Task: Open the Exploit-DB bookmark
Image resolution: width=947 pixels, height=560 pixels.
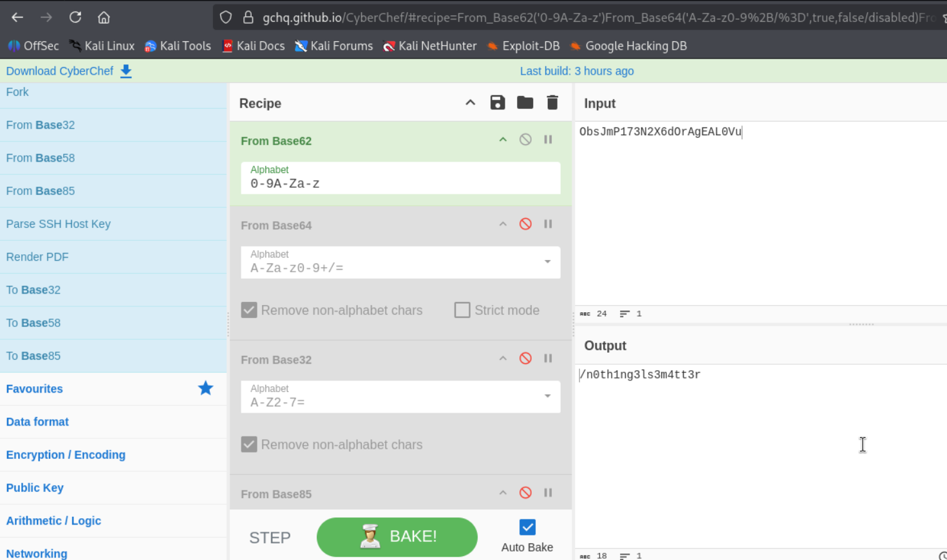Action: coord(523,46)
